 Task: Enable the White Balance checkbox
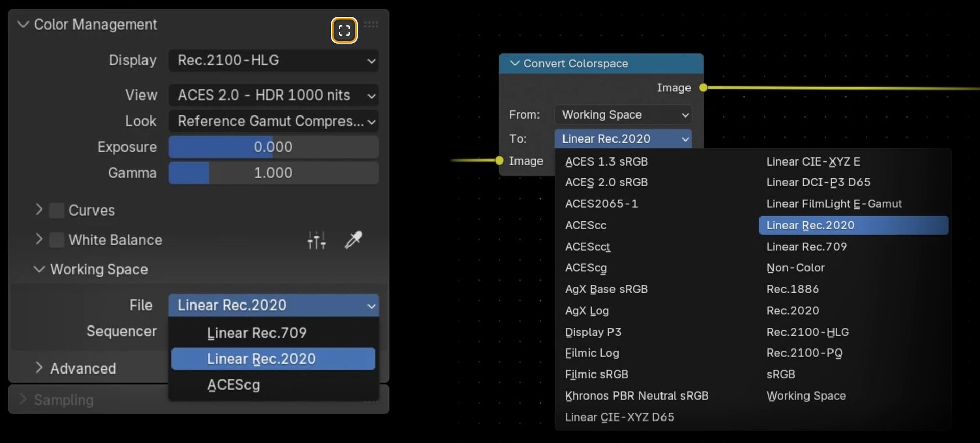57,240
